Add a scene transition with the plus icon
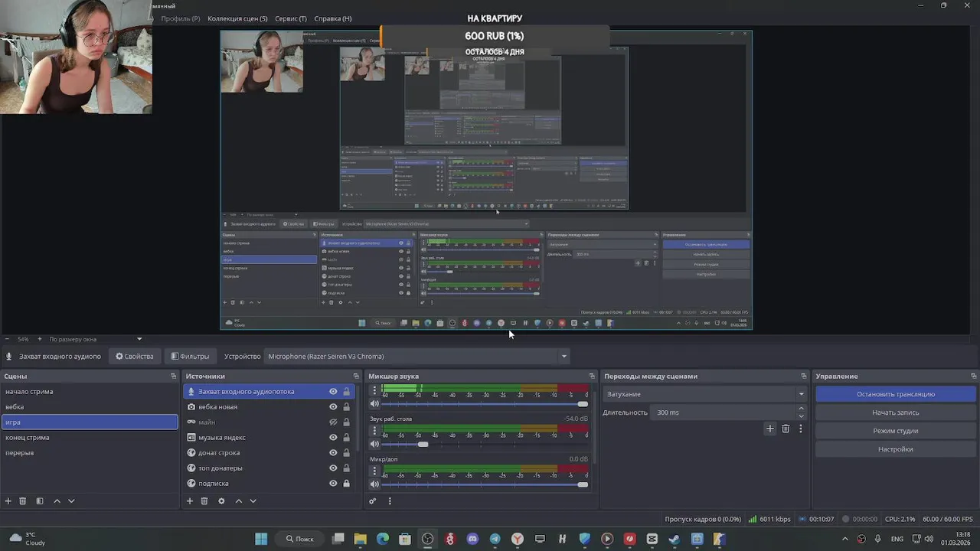Image resolution: width=980 pixels, height=551 pixels. click(x=770, y=429)
